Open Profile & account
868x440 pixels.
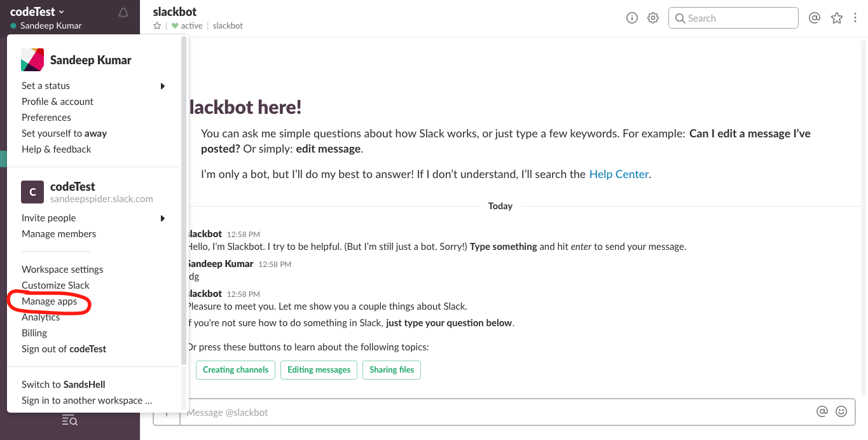[x=57, y=102]
